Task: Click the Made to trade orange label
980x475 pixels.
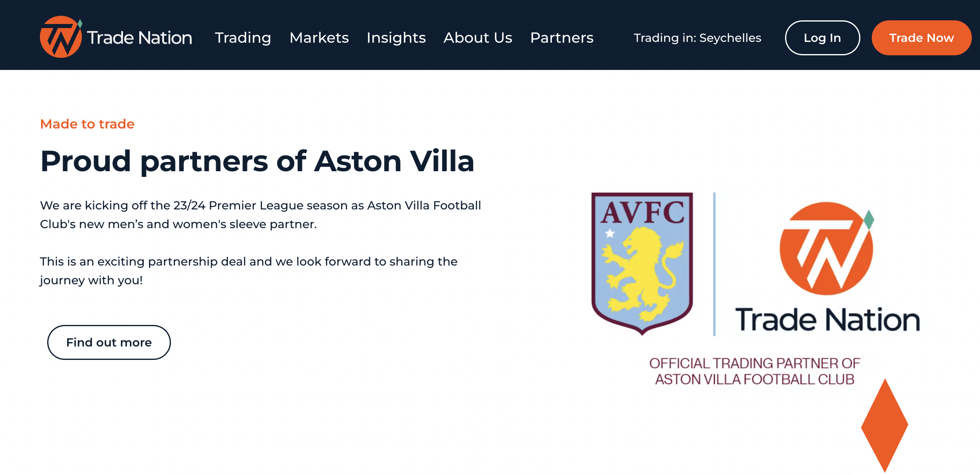Action: [87, 124]
